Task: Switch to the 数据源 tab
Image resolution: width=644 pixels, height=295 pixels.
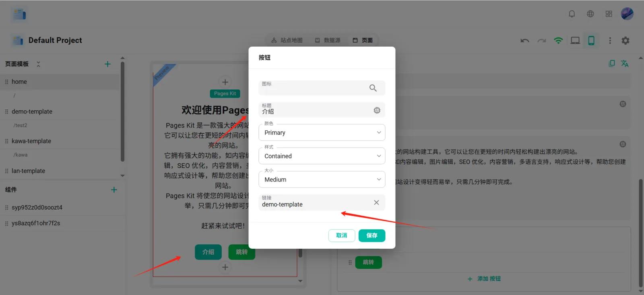Action: tap(327, 40)
